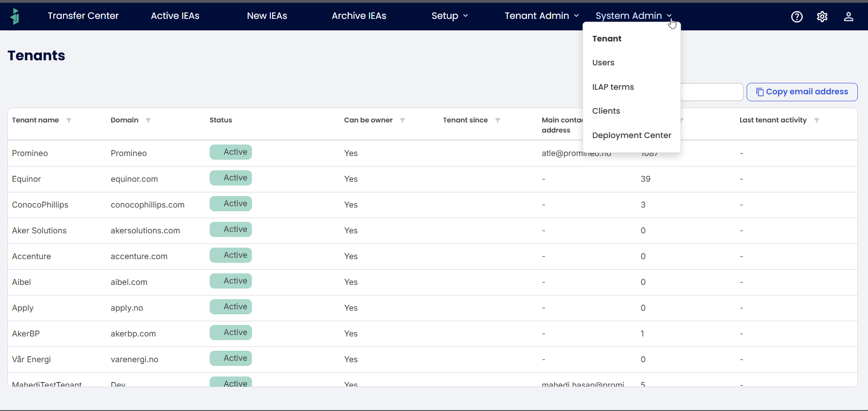Sort by Status column header
Screen dimensions: 868x411
click(x=221, y=120)
